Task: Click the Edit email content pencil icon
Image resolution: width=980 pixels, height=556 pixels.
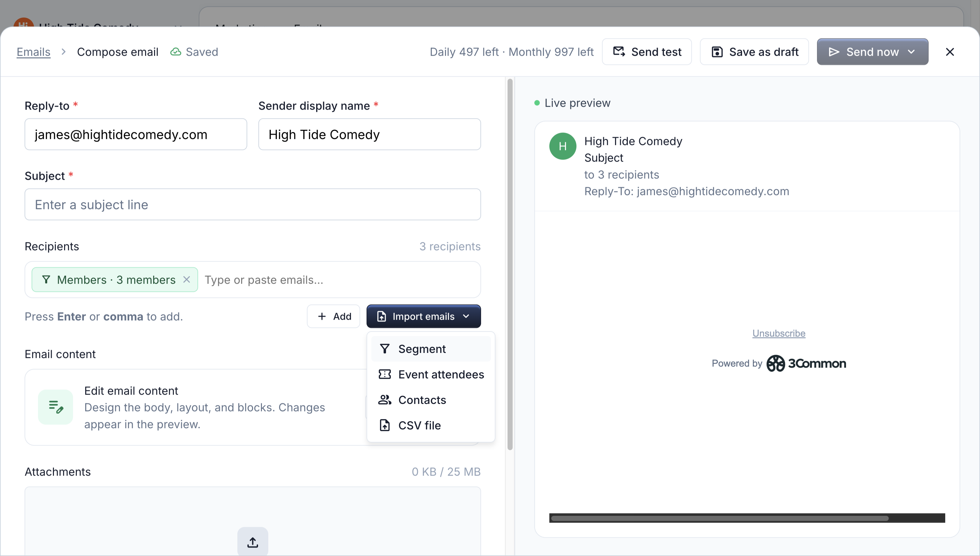Action: tap(56, 407)
